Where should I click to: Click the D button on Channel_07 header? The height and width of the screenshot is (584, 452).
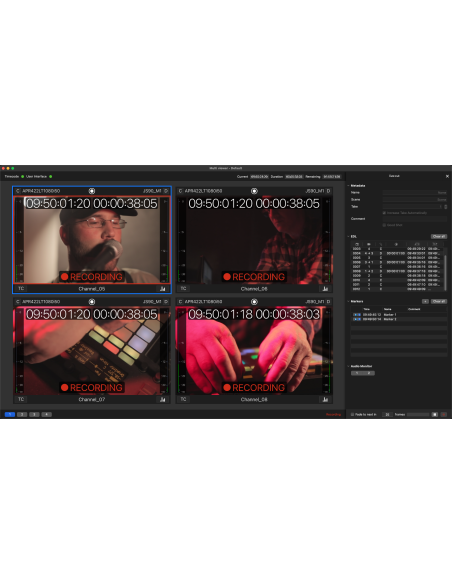pos(166,302)
